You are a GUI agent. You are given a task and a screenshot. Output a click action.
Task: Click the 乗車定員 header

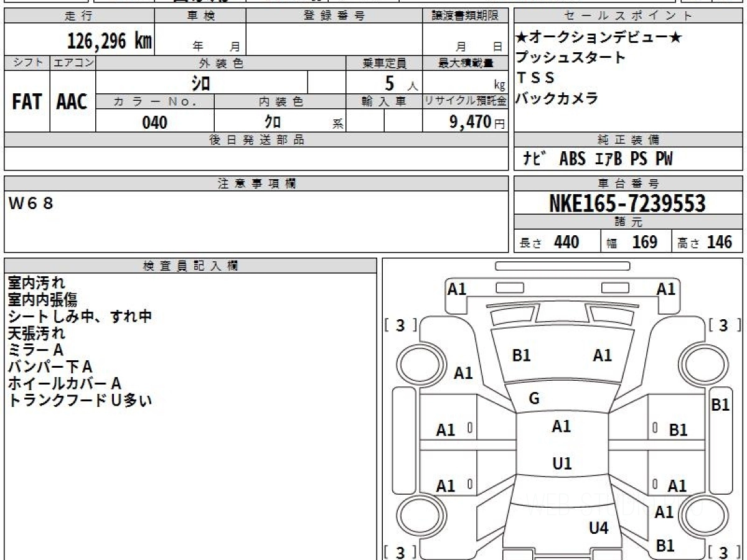pyautogui.click(x=384, y=63)
